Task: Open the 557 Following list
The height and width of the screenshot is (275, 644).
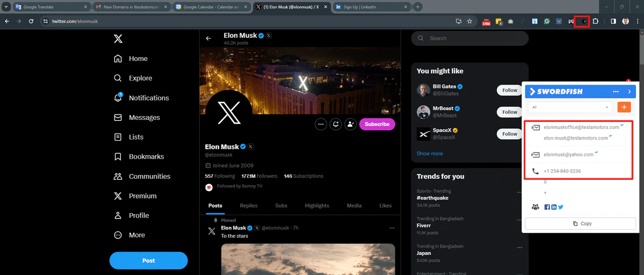Action: pos(220,176)
